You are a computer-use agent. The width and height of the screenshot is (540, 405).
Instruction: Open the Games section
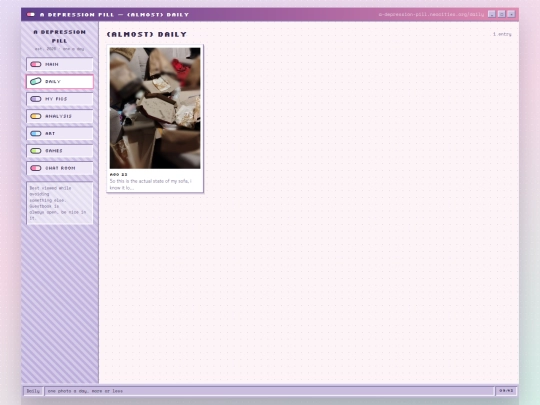coord(60,150)
